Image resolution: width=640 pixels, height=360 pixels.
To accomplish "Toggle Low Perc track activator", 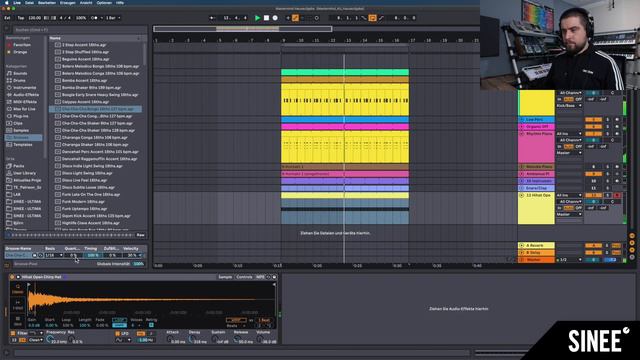I will pyautogui.click(x=593, y=120).
